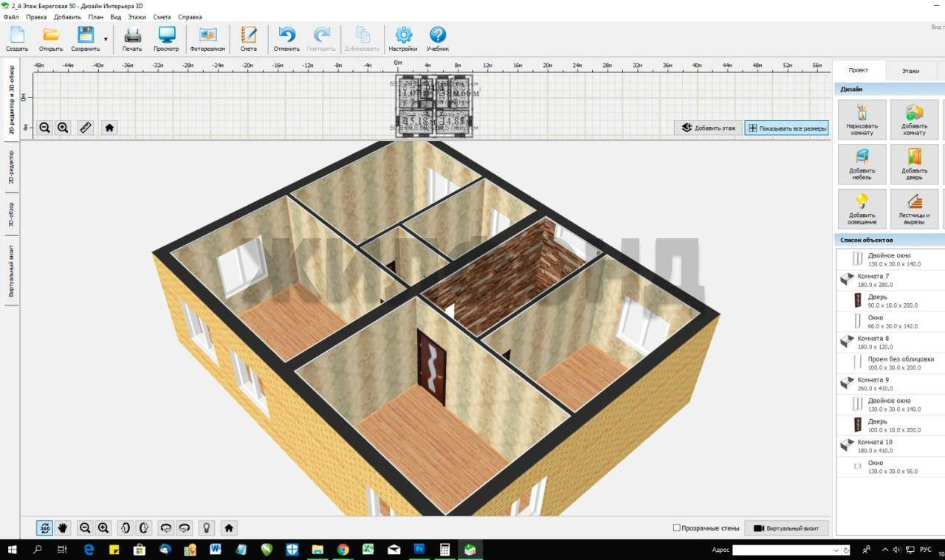Toggle Показывать все размеры button
Screen dimensions: 945x560
[x=786, y=128]
